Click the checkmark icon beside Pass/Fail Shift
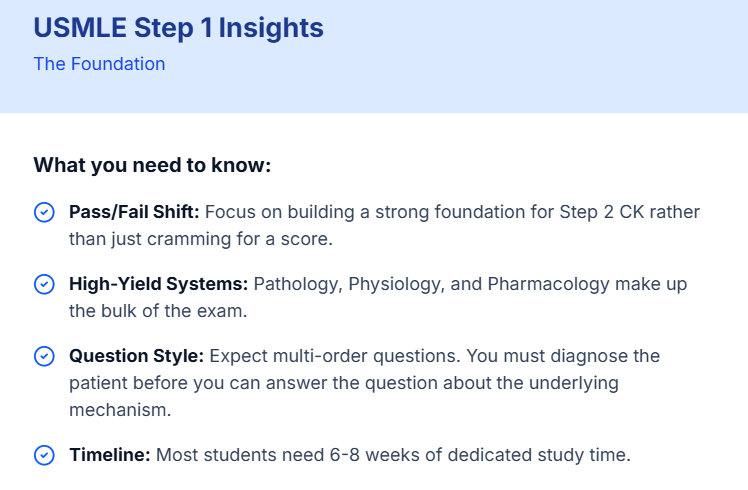This screenshot has height=490, width=748. pos(44,212)
